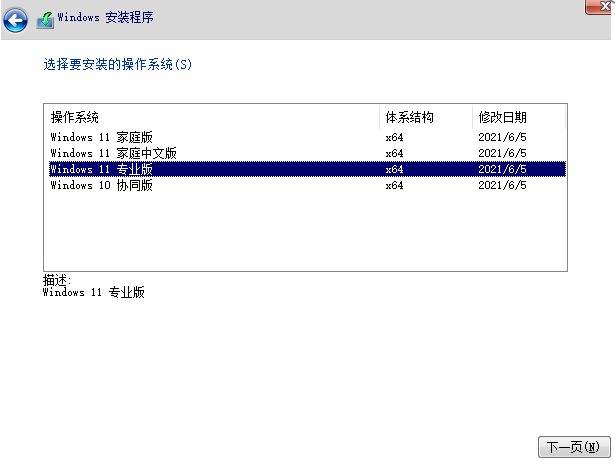This screenshot has height=466, width=615.
Task: Click the 体系结构 column header
Action: [x=409, y=117]
